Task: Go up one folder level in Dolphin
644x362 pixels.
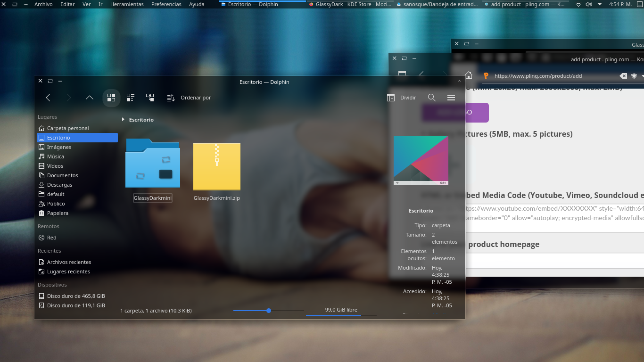Action: (90, 98)
